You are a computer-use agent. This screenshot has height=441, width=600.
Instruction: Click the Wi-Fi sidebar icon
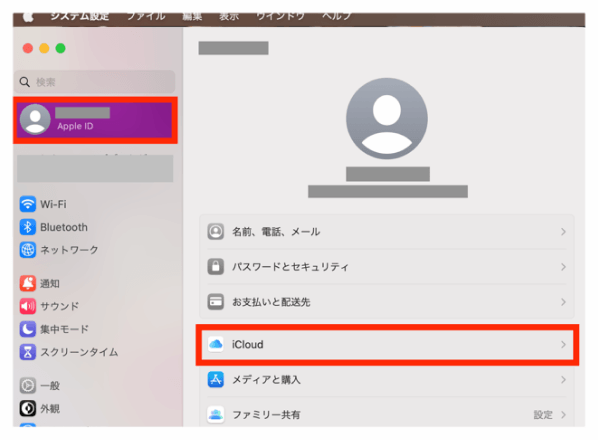click(x=28, y=204)
